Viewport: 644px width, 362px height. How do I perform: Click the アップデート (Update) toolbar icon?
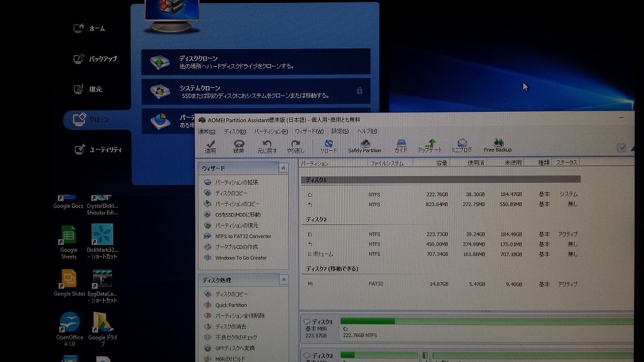click(430, 146)
